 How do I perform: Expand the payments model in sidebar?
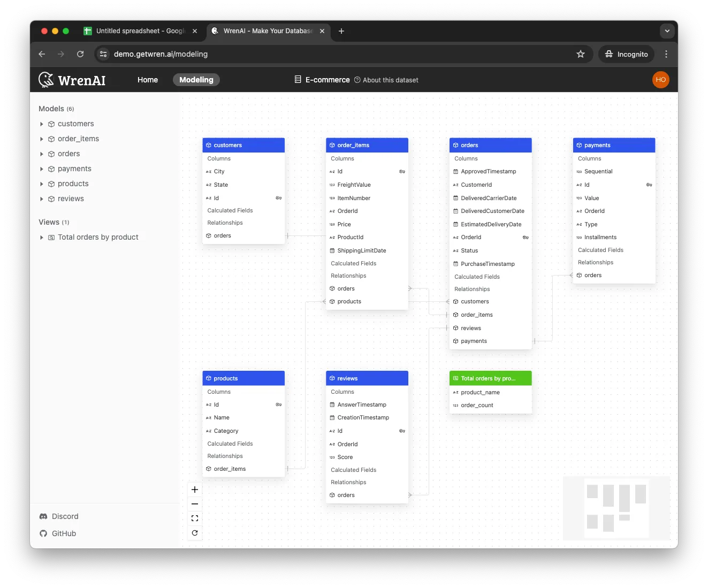[x=42, y=169]
